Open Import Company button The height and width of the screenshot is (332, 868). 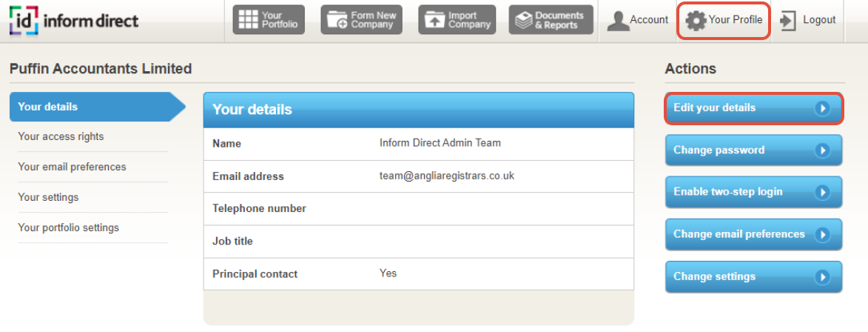457,20
